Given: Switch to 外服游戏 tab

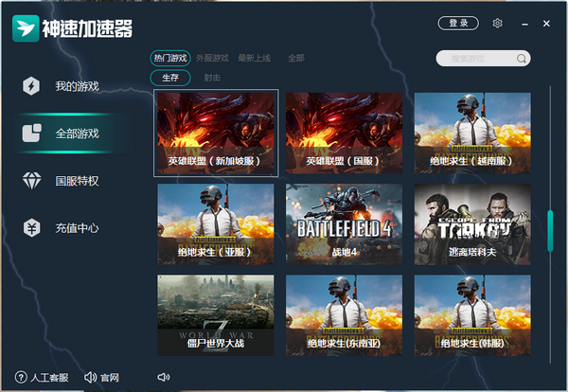Looking at the screenshot, I should pyautogui.click(x=212, y=58).
